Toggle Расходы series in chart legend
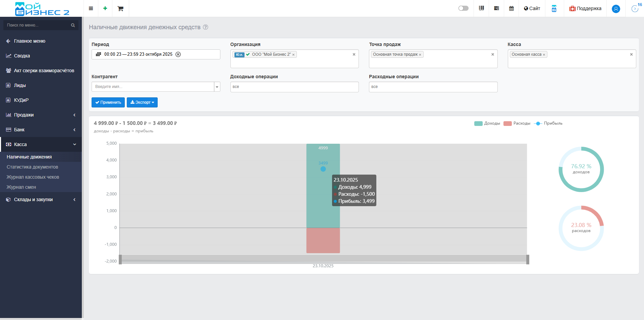 click(517, 124)
